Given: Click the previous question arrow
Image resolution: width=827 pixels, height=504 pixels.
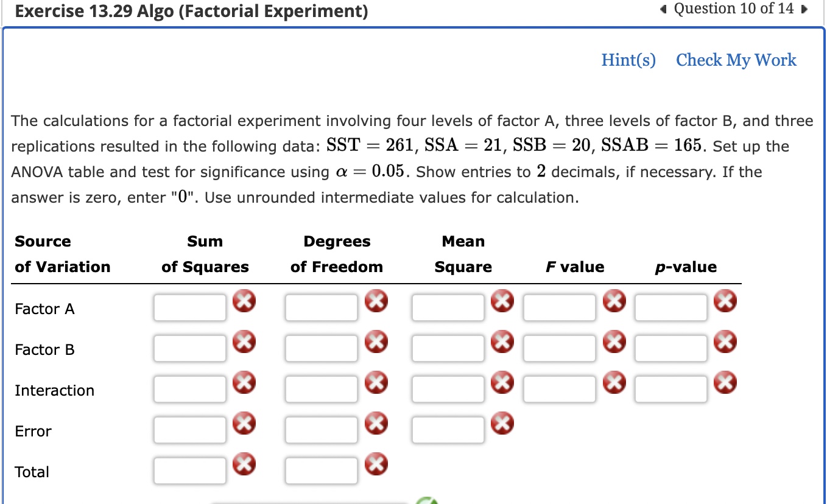Looking at the screenshot, I should click(x=664, y=9).
